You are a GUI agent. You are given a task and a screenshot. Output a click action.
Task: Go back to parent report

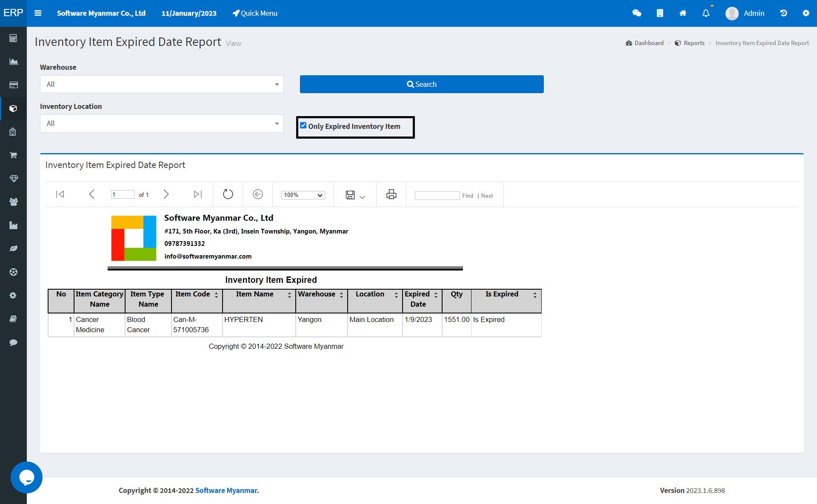click(x=258, y=194)
